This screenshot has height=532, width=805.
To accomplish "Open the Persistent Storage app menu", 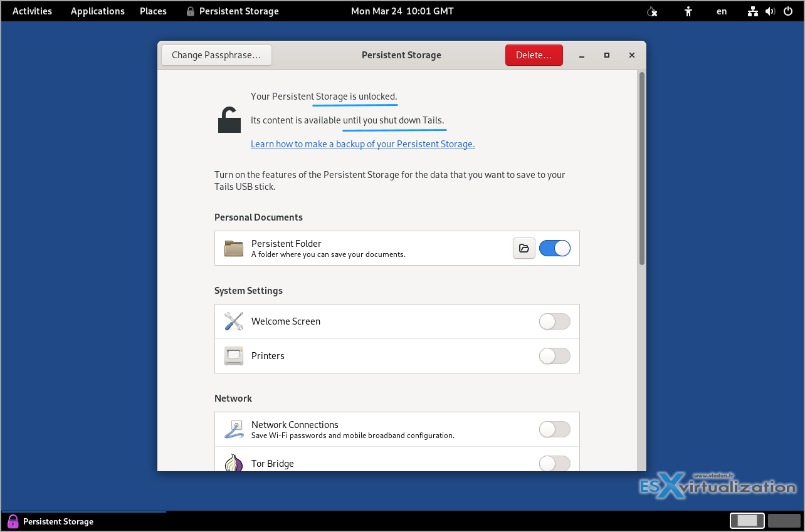I will pyautogui.click(x=233, y=11).
